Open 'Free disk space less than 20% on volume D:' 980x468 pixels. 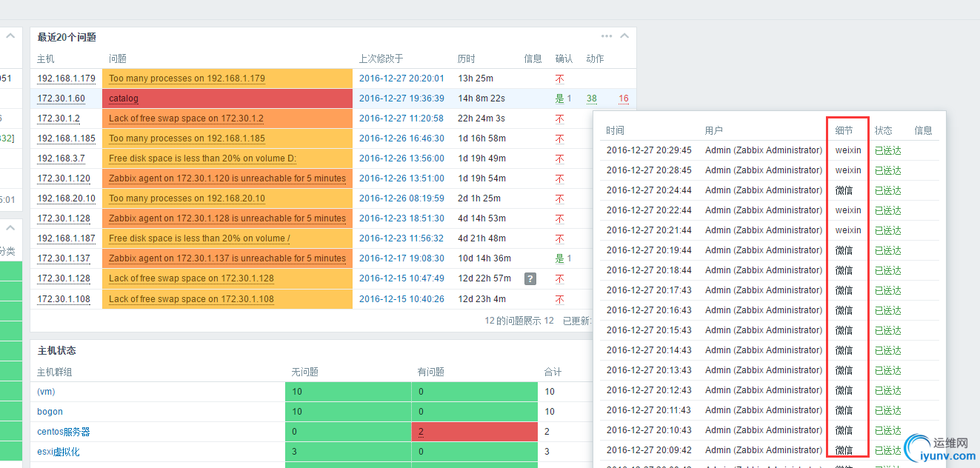[x=202, y=158]
